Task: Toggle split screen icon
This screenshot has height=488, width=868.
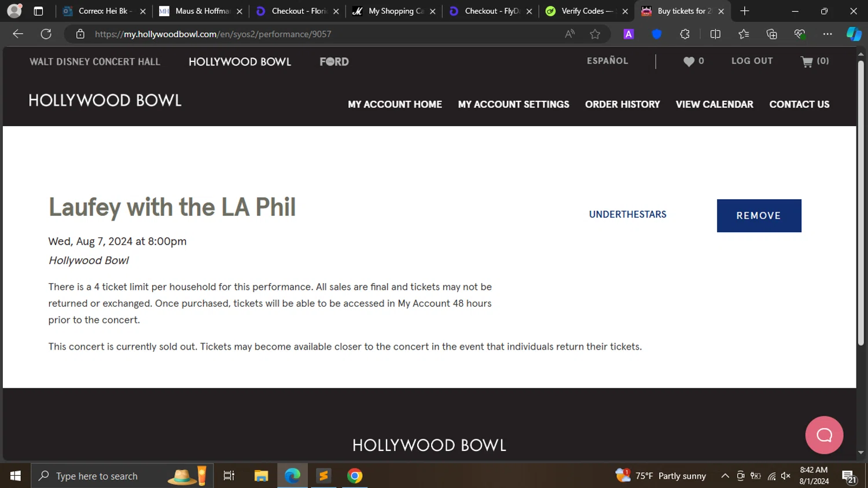Action: 715,34
